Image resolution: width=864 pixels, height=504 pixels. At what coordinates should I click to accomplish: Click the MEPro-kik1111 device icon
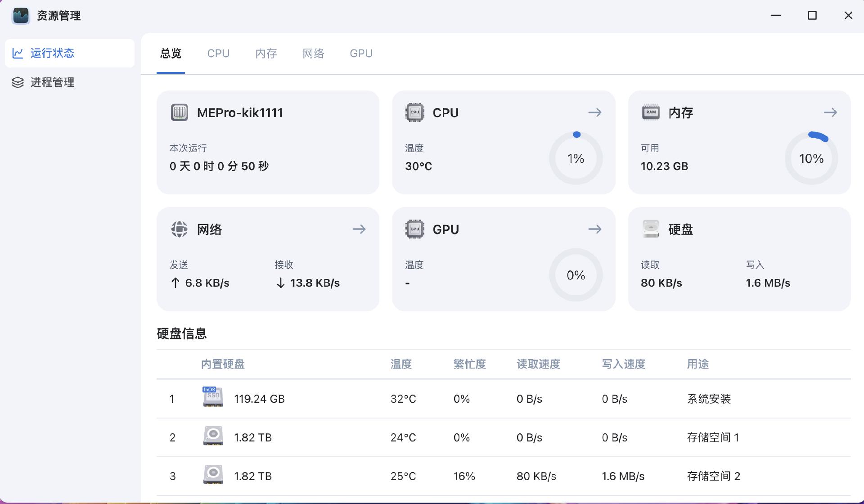179,112
